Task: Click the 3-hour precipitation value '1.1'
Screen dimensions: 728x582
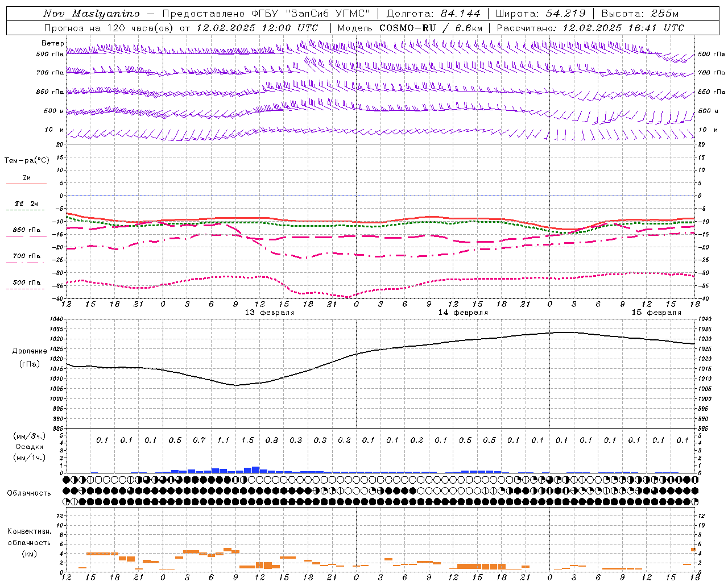Action: pyautogui.click(x=223, y=440)
